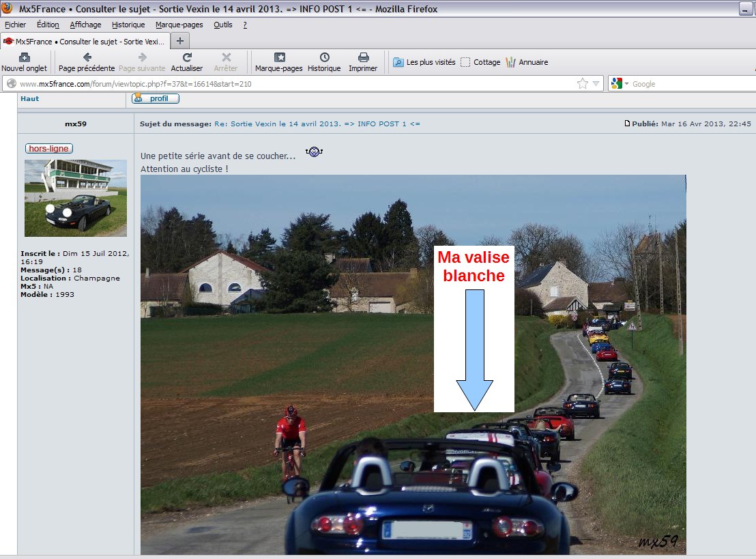The width and height of the screenshot is (756, 559).
Task: Reload the page with Actualiser
Action: point(186,62)
